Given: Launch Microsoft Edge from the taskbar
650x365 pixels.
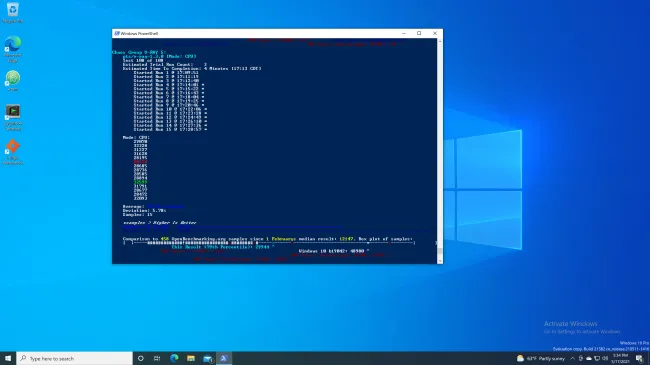Looking at the screenshot, I should [x=174, y=358].
